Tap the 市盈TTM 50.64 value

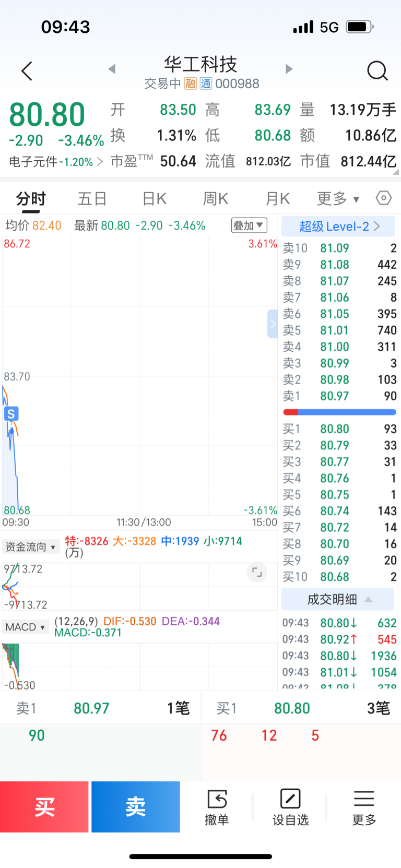pyautogui.click(x=178, y=161)
